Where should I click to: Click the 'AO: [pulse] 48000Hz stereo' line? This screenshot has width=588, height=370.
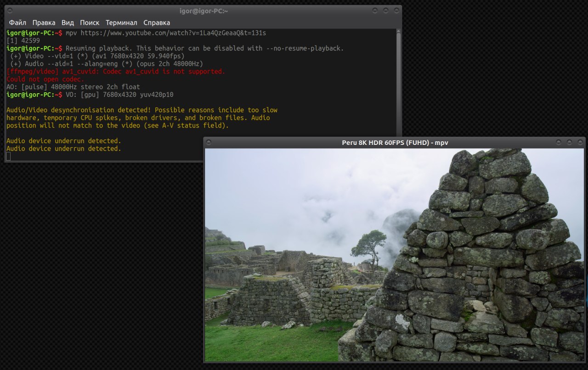tap(73, 87)
